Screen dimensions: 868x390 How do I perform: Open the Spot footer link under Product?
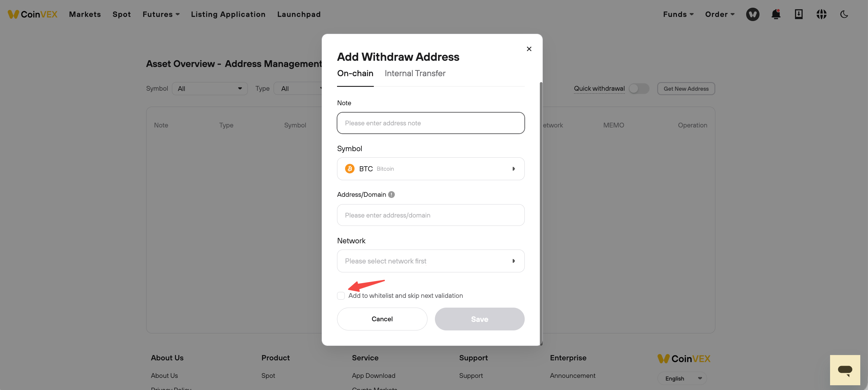(268, 375)
